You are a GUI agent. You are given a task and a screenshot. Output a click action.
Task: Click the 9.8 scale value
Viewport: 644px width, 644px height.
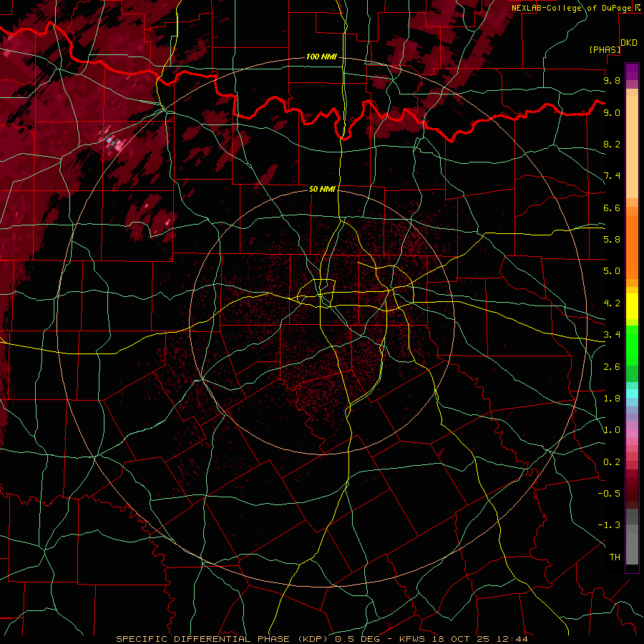pyautogui.click(x=612, y=80)
